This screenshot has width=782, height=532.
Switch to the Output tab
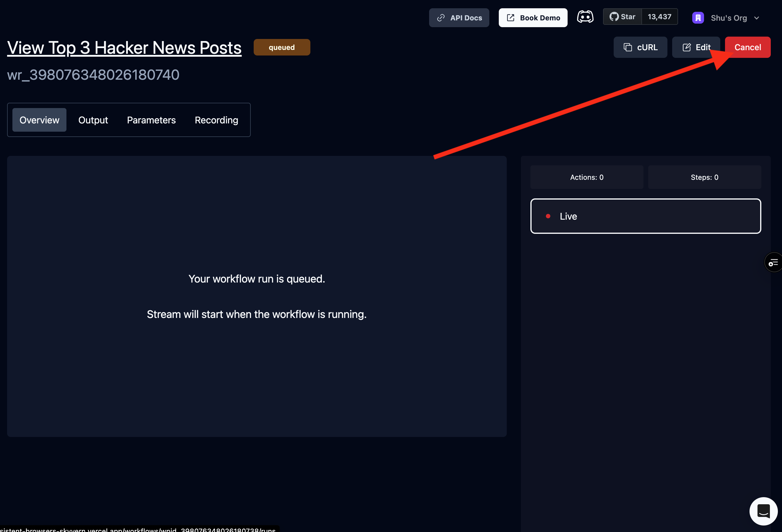(93, 120)
